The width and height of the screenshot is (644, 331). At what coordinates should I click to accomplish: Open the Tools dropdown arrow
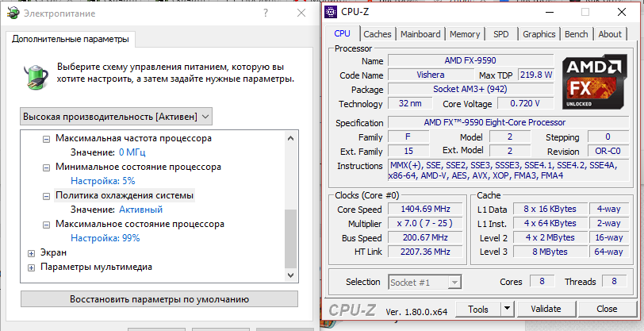[508, 309]
